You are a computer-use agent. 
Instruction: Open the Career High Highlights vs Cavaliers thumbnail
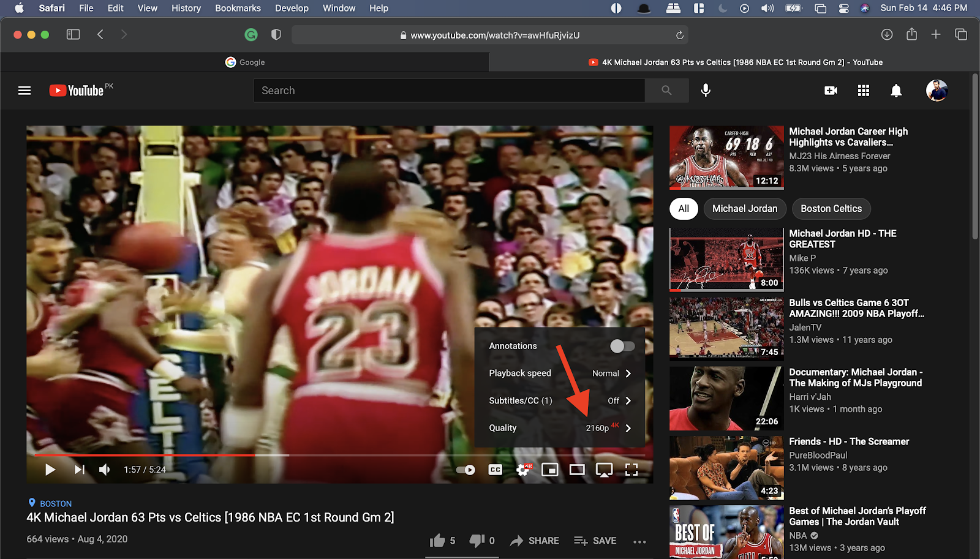click(726, 157)
